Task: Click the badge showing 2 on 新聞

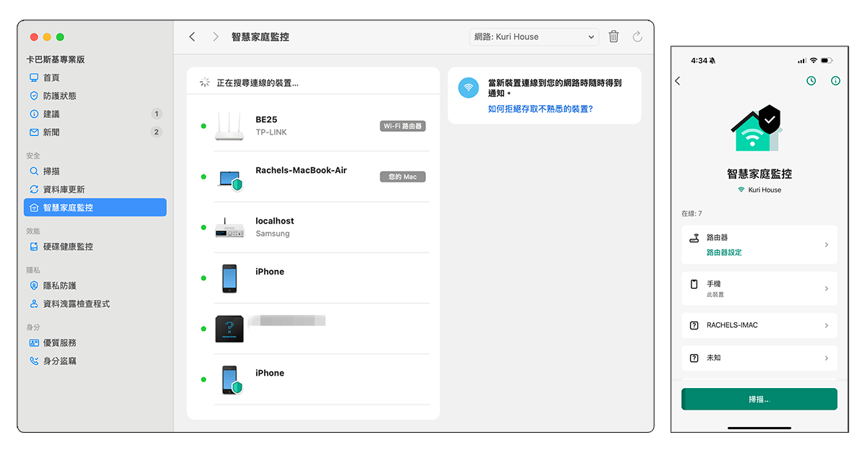Action: click(x=156, y=132)
